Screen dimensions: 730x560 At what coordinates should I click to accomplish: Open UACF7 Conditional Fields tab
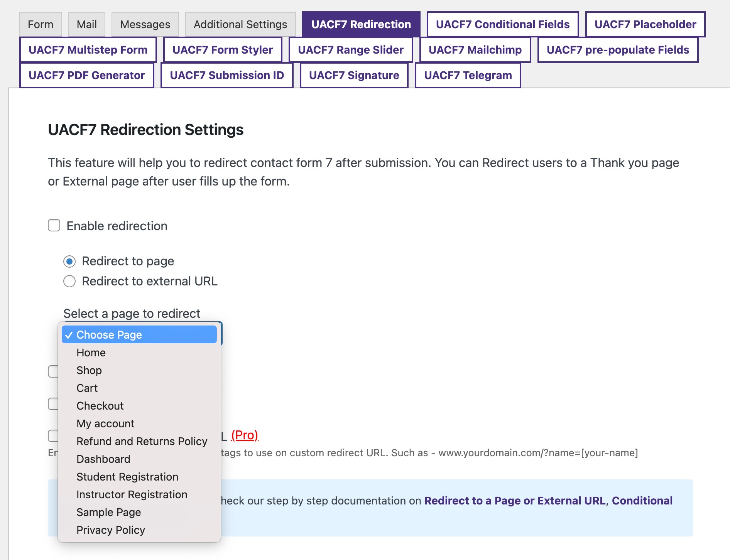pyautogui.click(x=503, y=24)
